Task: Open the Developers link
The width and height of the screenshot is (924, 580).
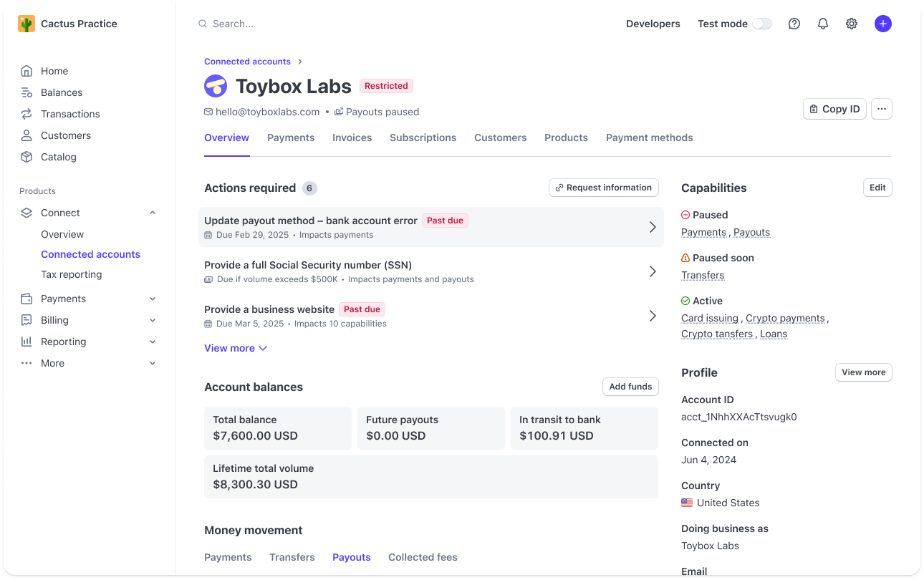Action: point(653,24)
